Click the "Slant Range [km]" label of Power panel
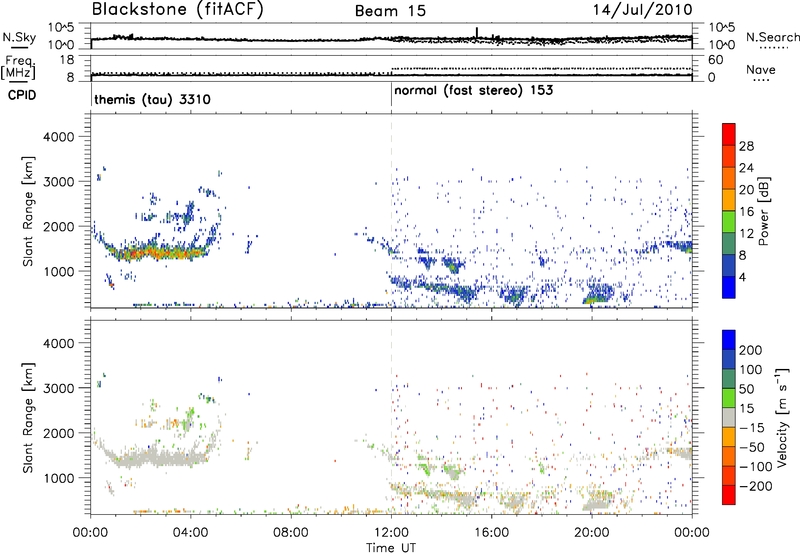This screenshot has width=800, height=554. pos(28,211)
